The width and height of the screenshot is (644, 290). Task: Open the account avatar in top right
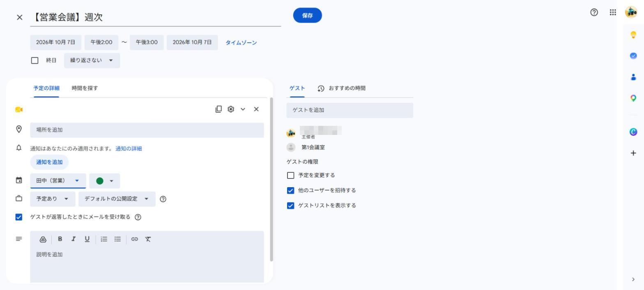631,12
